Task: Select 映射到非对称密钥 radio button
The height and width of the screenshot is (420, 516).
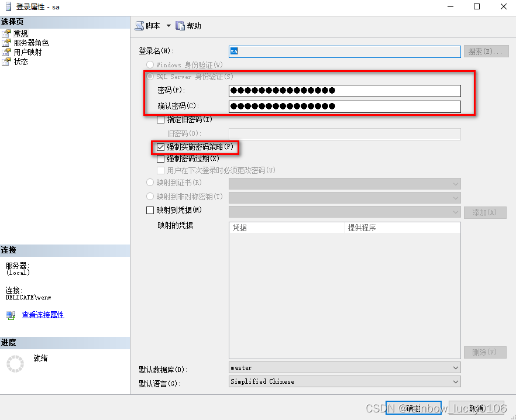Action: 150,197
